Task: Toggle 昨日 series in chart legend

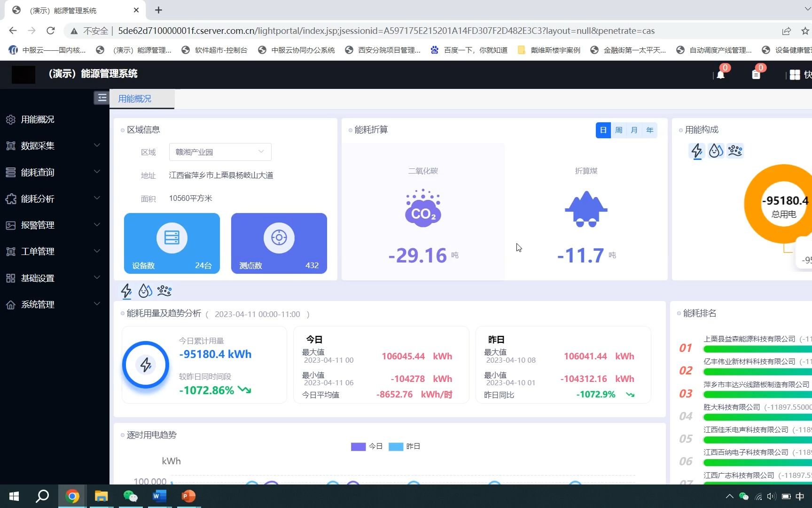Action: [x=404, y=446]
